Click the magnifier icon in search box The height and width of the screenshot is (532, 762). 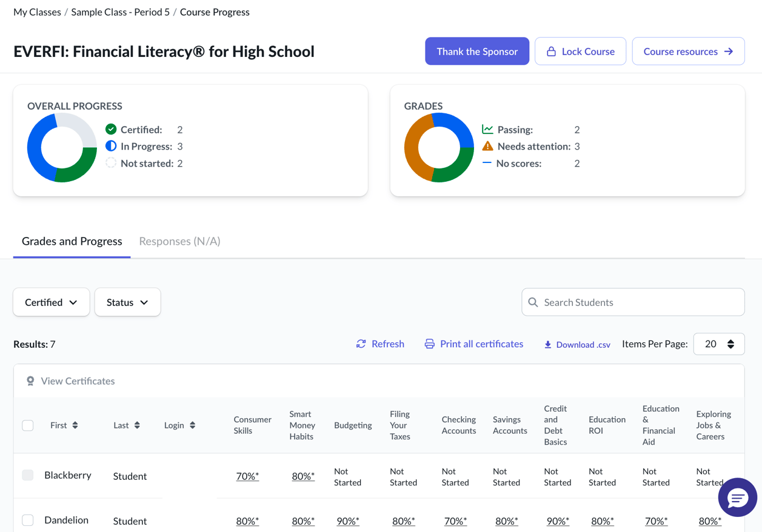pos(533,302)
